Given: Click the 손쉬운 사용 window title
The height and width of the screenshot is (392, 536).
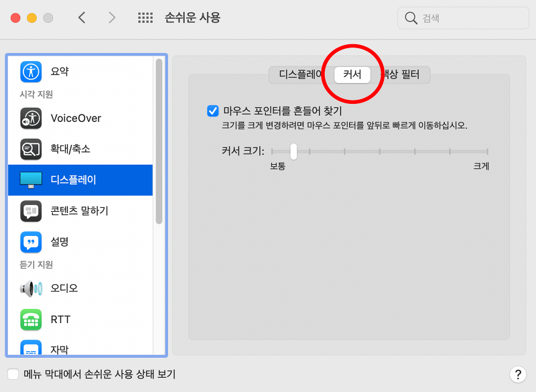Looking at the screenshot, I should coord(192,18).
